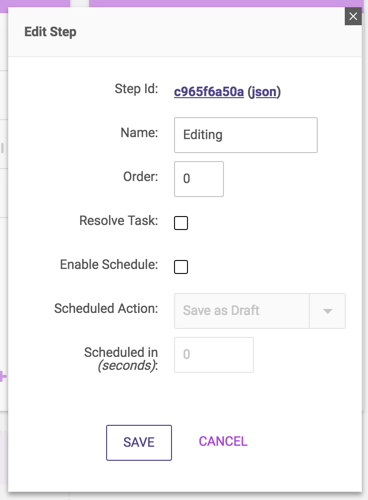Open the c965f6a50a step id link

[209, 91]
